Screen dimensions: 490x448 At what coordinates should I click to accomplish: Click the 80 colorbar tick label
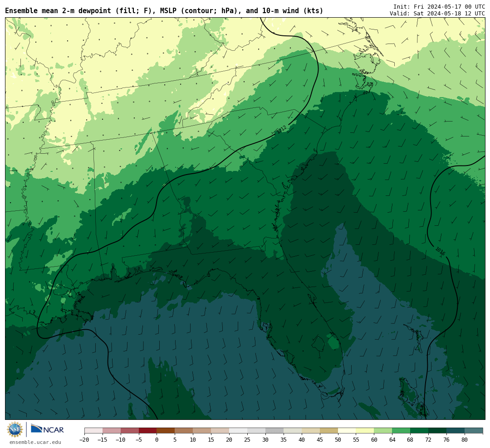coord(465,439)
